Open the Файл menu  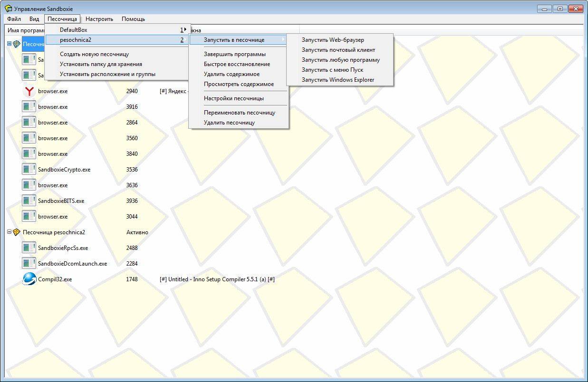point(14,19)
